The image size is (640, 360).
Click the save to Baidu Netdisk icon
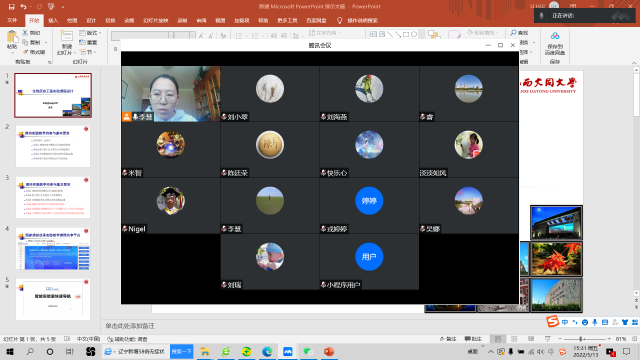point(555,36)
